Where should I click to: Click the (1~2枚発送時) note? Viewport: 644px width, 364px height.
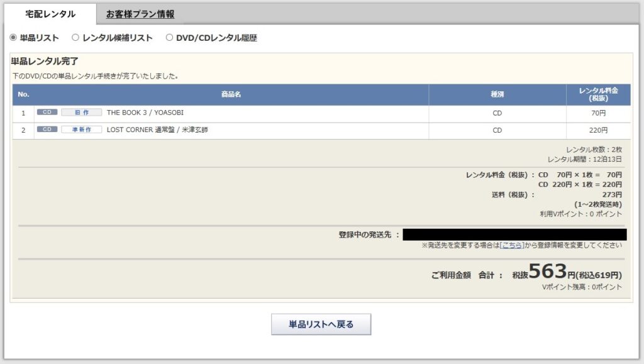click(x=598, y=204)
